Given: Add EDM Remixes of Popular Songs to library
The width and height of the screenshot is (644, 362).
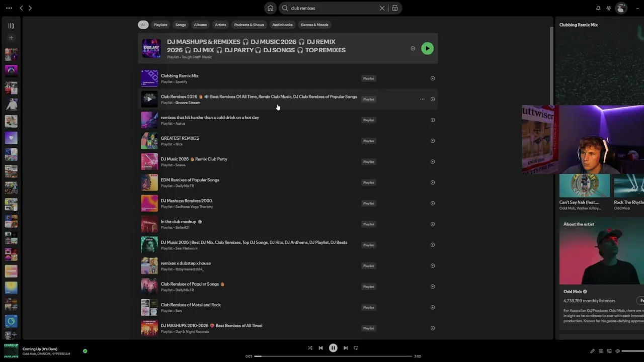Looking at the screenshot, I should [x=433, y=183].
